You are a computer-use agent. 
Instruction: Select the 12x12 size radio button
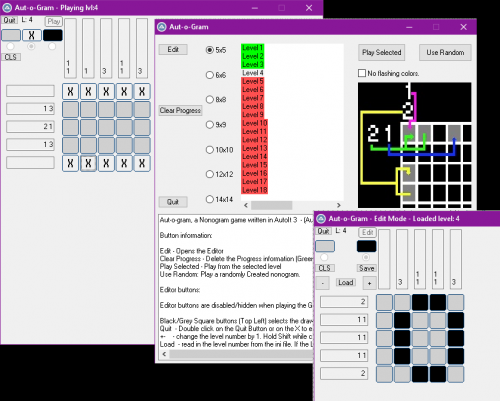click(x=210, y=174)
